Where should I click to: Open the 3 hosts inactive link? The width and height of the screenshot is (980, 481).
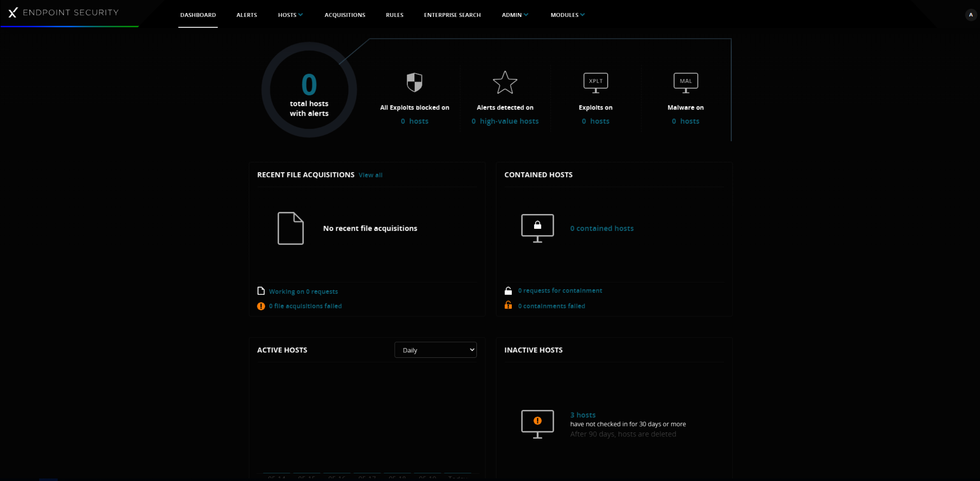click(583, 415)
